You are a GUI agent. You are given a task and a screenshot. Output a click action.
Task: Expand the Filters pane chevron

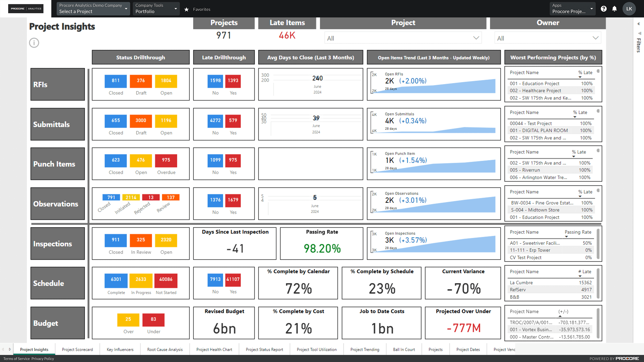pyautogui.click(x=639, y=24)
